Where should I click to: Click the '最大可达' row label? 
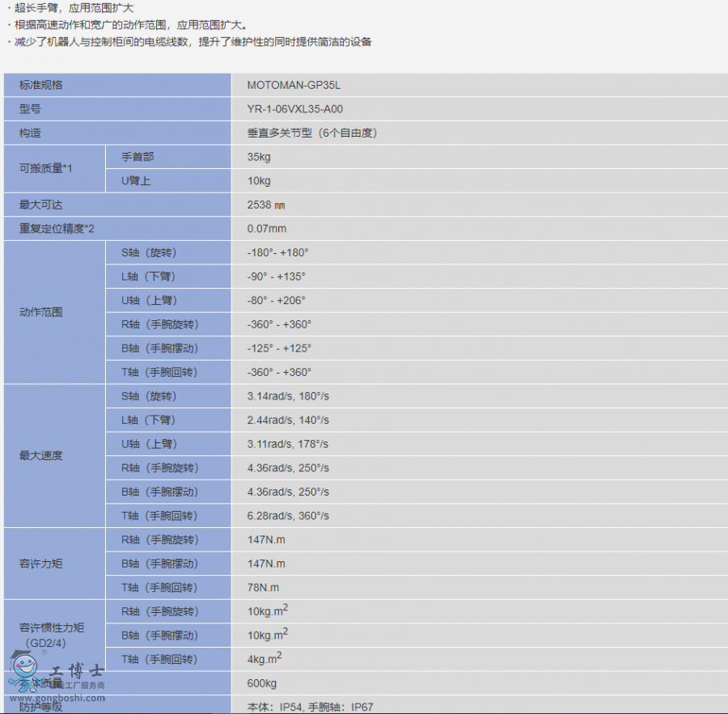(x=41, y=205)
